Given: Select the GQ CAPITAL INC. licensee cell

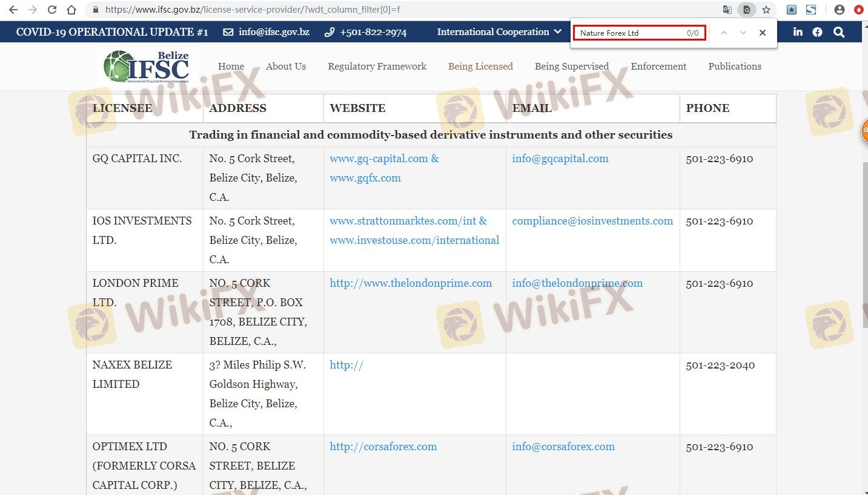Looking at the screenshot, I should coord(145,178).
